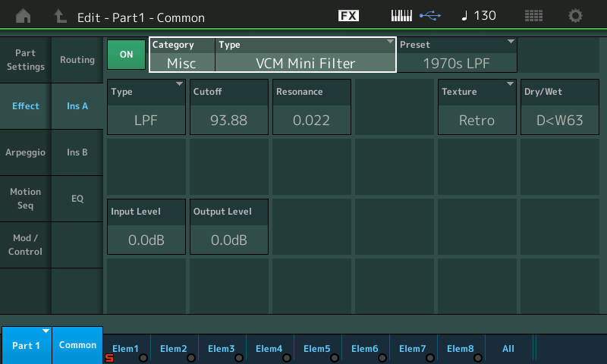Open the grid pattern icon
The image size is (607, 364).
pyautogui.click(x=534, y=16)
